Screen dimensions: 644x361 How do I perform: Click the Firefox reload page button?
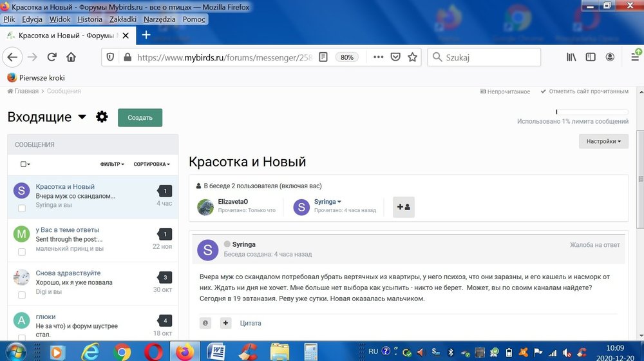click(52, 57)
